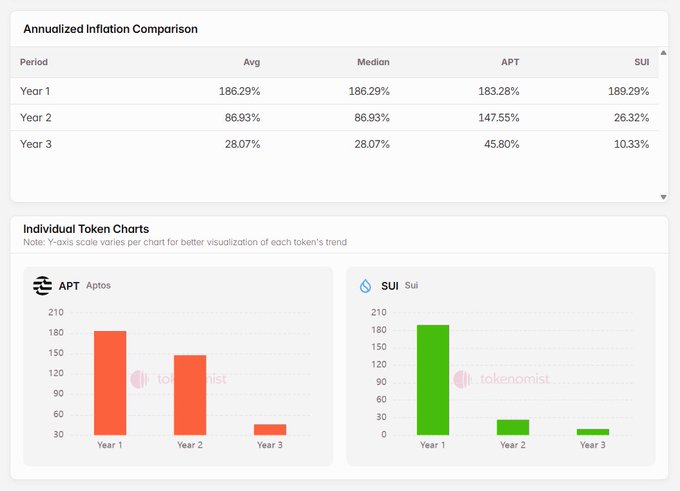Click the APT ticker label in chart card
The height and width of the screenshot is (491, 680).
click(69, 286)
